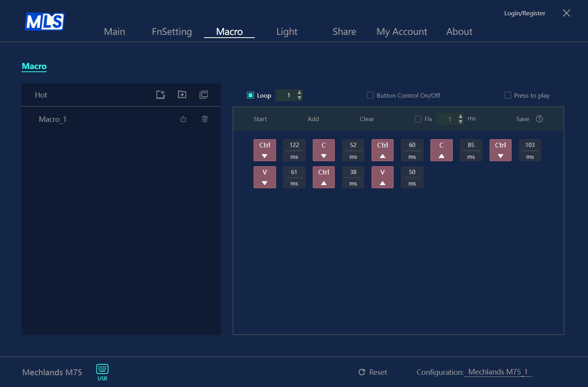Viewport: 588px width, 387px height.
Task: Select the first Ctrl key-down event
Action: point(265,150)
